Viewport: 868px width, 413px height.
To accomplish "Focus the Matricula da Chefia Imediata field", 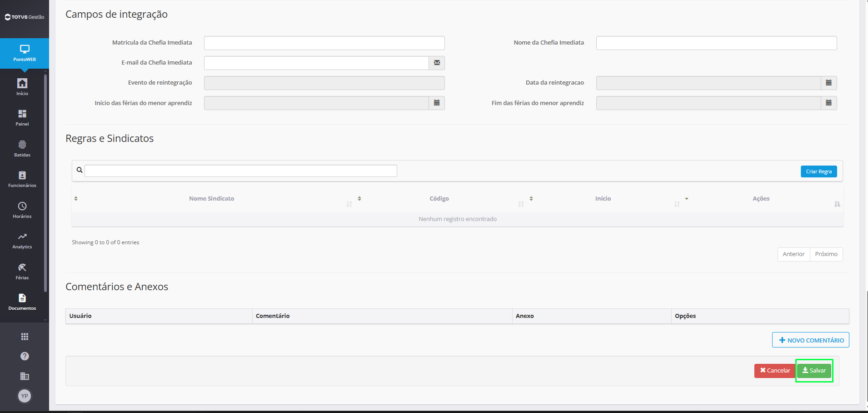I will pyautogui.click(x=324, y=43).
